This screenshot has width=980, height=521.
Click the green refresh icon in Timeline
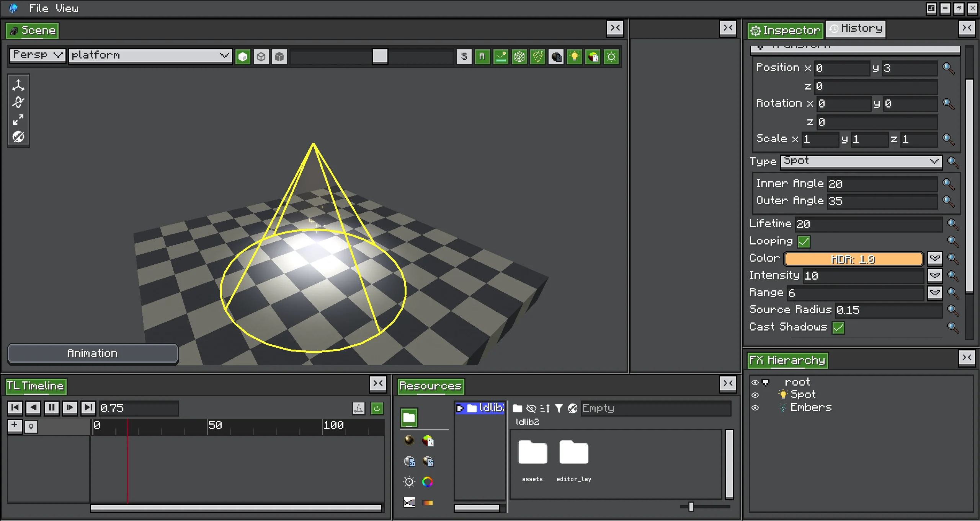tap(377, 409)
